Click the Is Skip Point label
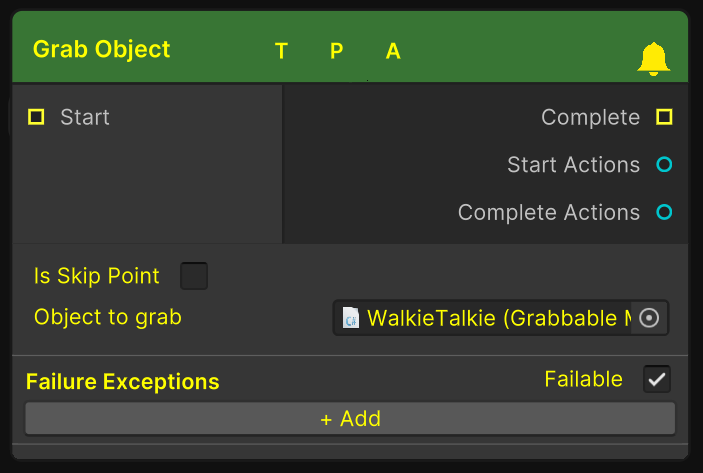This screenshot has height=473, width=703. 98,275
